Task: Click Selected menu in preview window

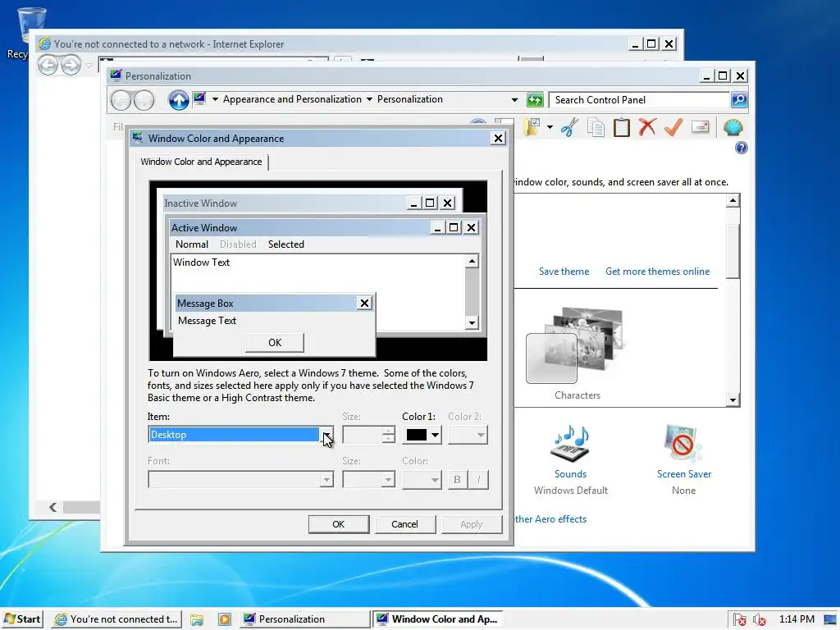Action: click(286, 244)
